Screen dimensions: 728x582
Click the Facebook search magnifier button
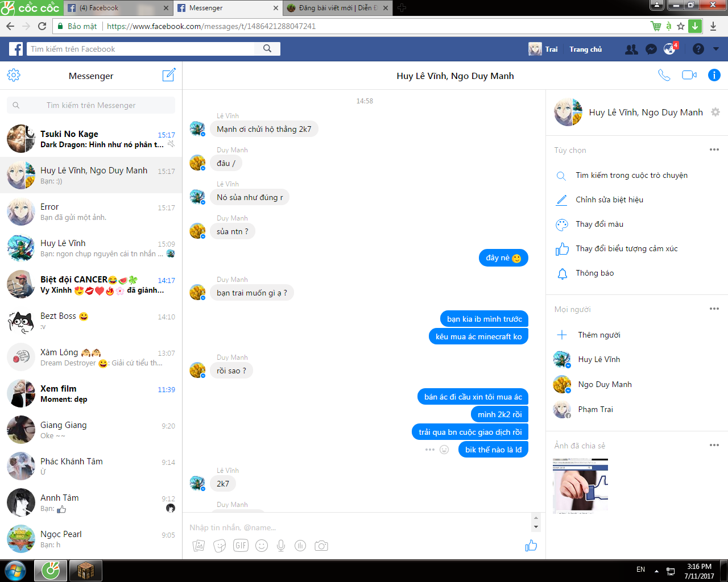(x=267, y=49)
